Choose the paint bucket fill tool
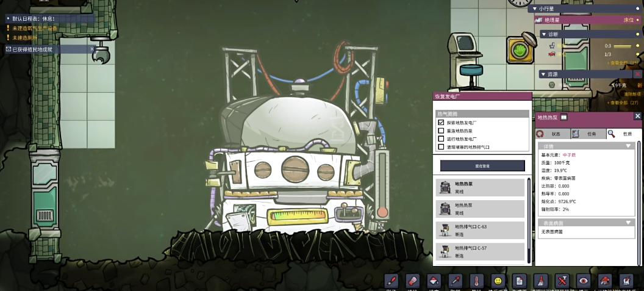 point(434,281)
